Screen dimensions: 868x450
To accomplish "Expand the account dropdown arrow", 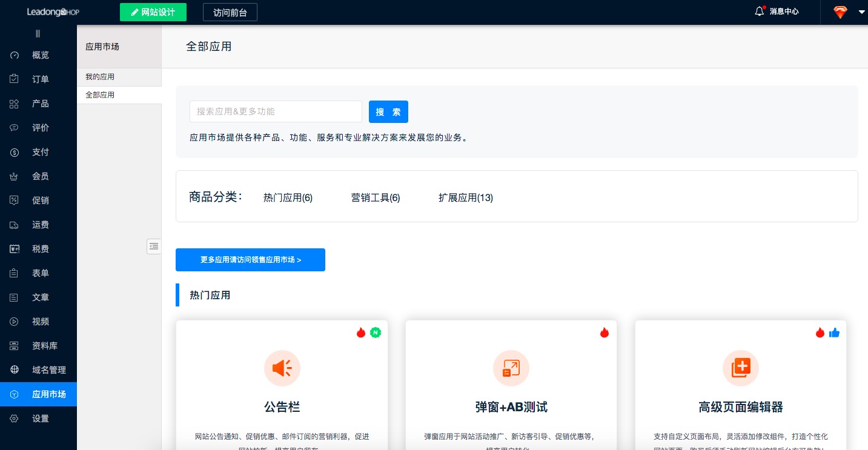I will coord(861,12).
